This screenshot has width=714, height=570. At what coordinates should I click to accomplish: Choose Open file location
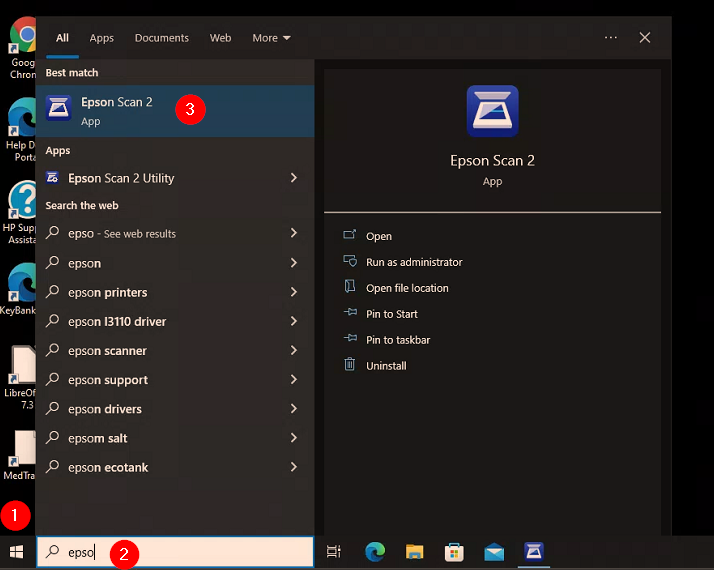[x=407, y=288]
